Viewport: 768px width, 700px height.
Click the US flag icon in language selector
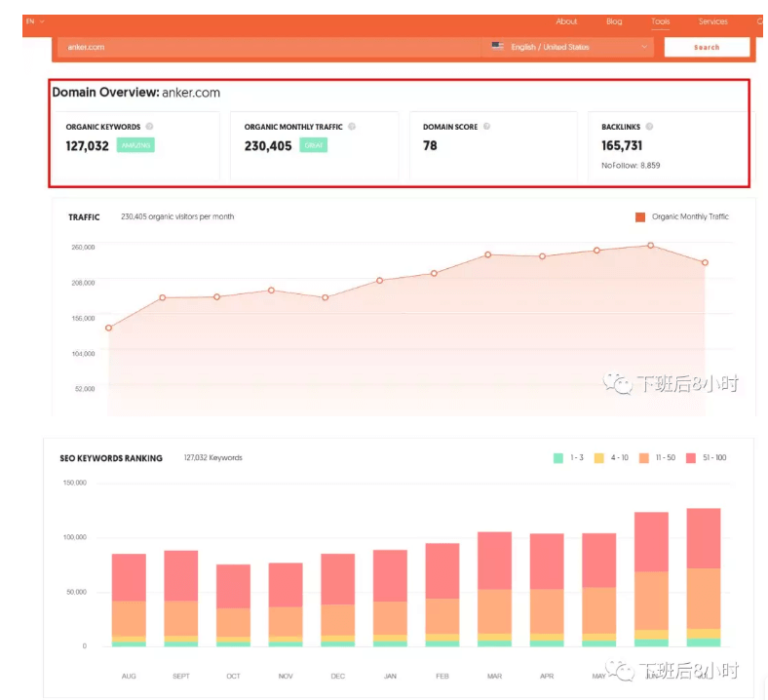pyautogui.click(x=497, y=46)
